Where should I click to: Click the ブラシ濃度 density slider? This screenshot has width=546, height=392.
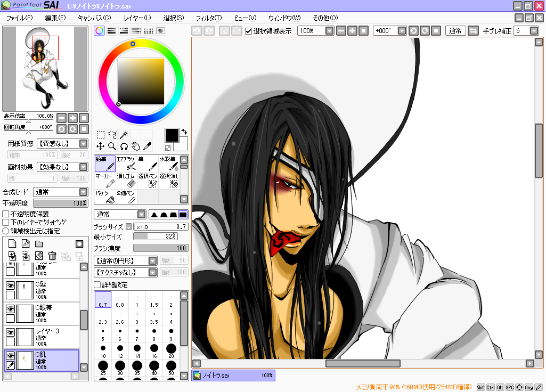coord(161,248)
